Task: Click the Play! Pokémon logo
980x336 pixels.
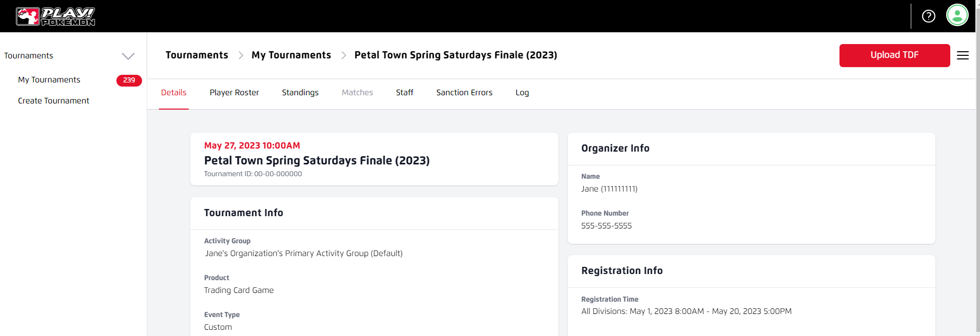Action: [x=55, y=16]
